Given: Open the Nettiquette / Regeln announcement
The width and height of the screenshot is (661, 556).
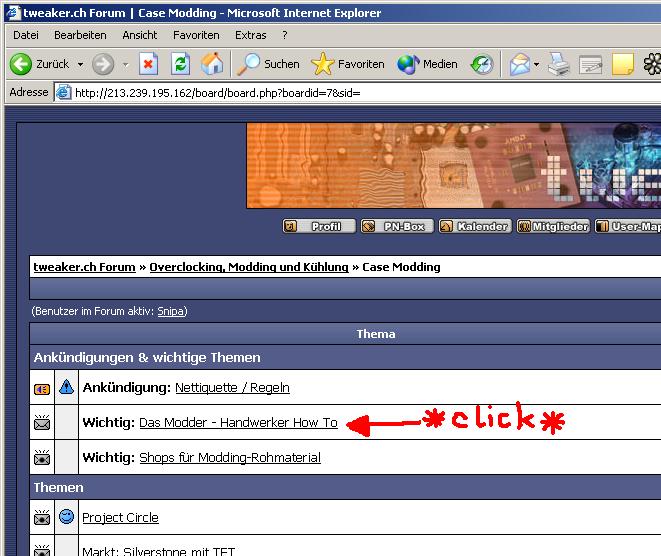Looking at the screenshot, I should (232, 388).
